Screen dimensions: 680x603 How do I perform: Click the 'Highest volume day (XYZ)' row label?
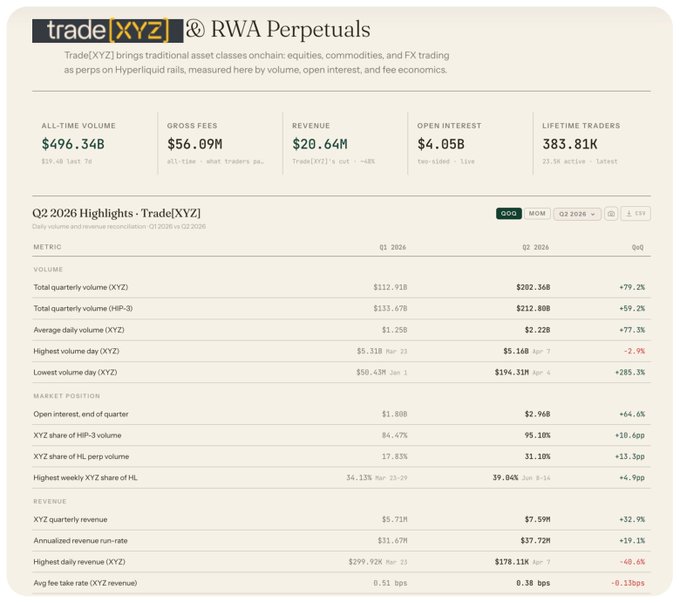pos(76,351)
